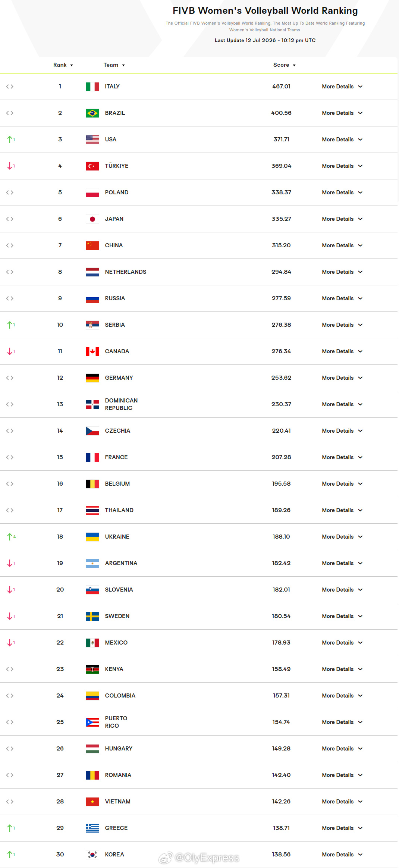Expand More Details for China
Image resolution: width=399 pixels, height=868 pixels.
click(x=342, y=245)
